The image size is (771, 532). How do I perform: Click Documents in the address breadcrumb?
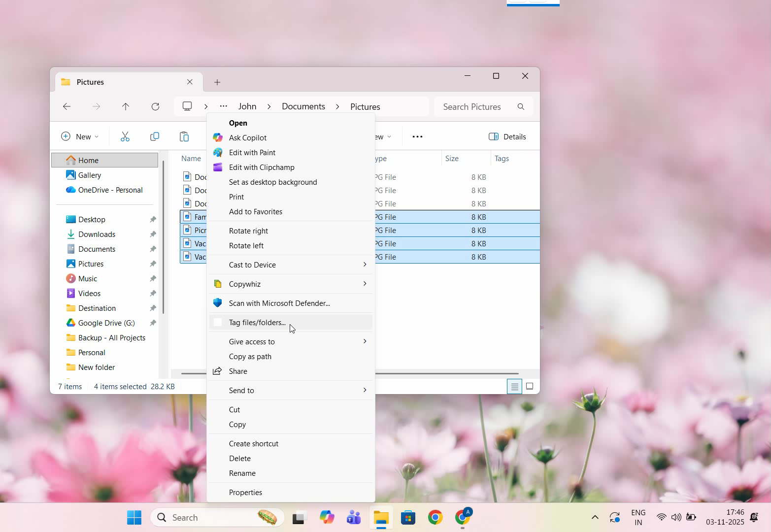(x=303, y=106)
